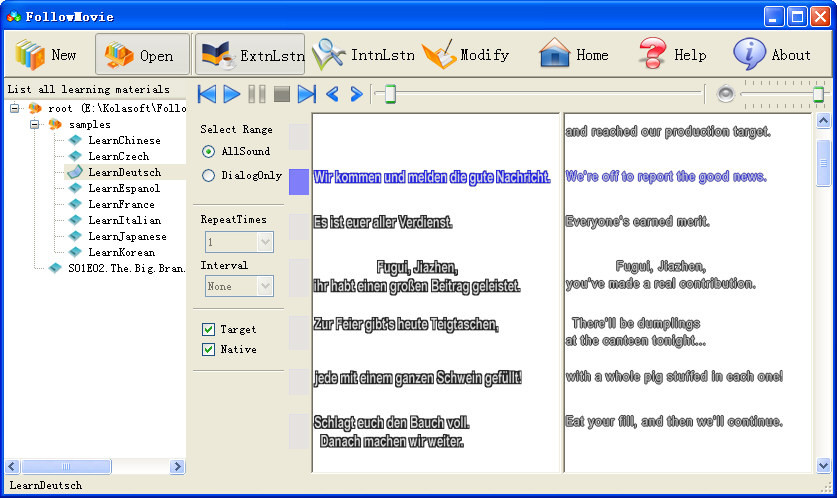This screenshot has width=837, height=498.
Task: Click the highlighted blue sentence marker
Action: [x=299, y=181]
